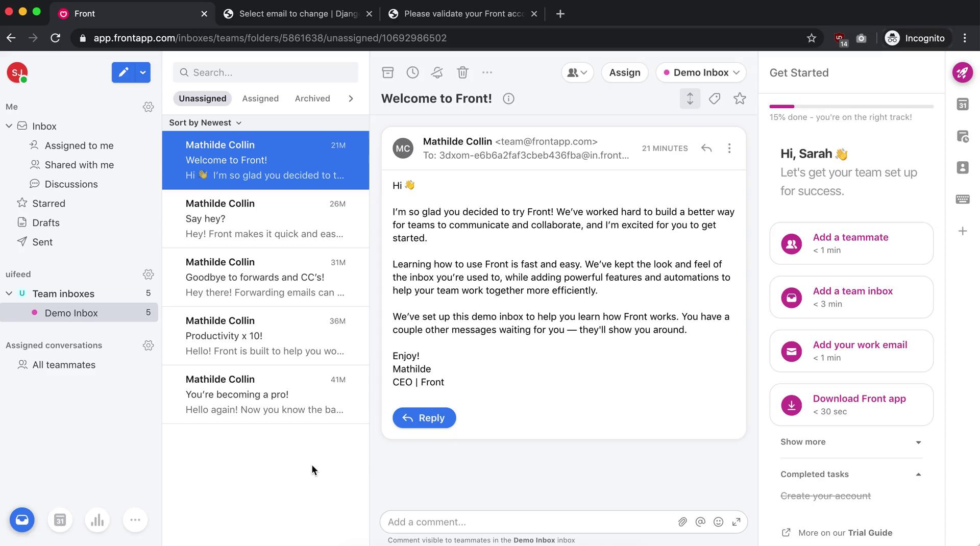Open the SJ profile avatar

[17, 72]
